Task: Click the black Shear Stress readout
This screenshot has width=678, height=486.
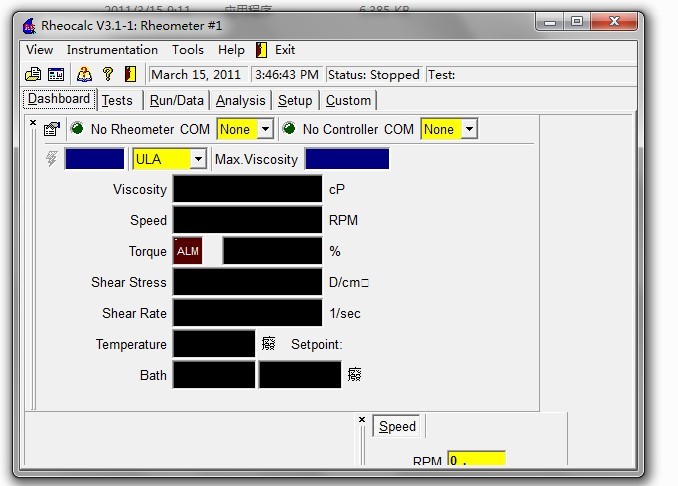Action: [x=248, y=282]
